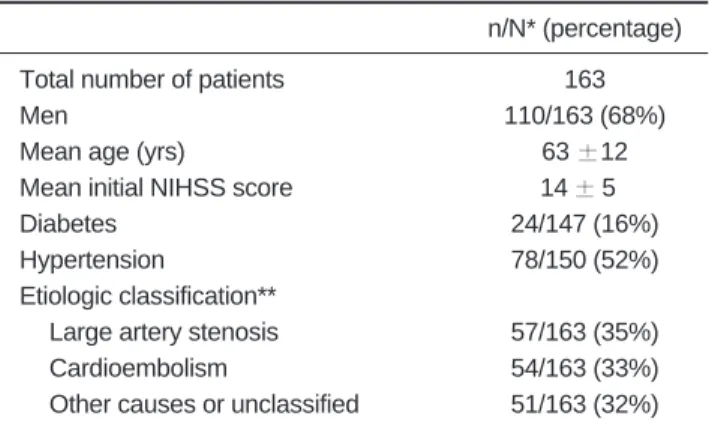The width and height of the screenshot is (709, 425).
Task: Click the 63 ± 12 age value
Action: [x=585, y=152]
